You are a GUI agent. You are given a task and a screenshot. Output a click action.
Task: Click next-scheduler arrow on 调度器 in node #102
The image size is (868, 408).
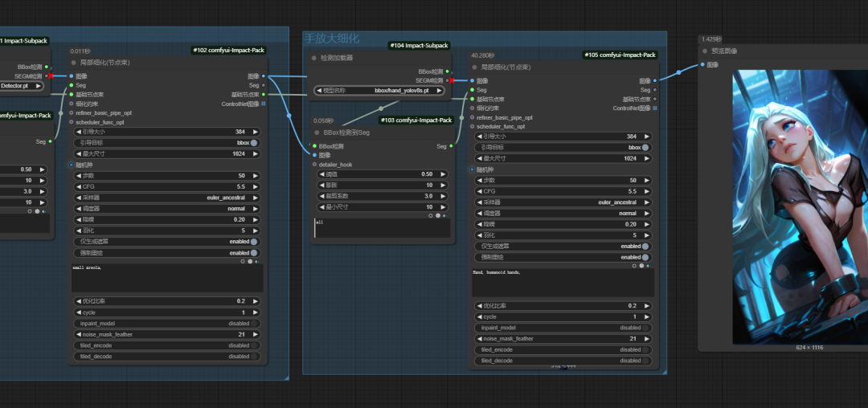tap(256, 209)
